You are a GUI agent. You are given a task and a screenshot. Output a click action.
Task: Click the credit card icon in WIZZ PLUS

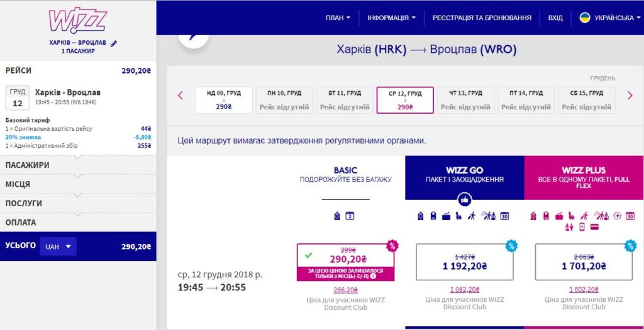tap(594, 227)
